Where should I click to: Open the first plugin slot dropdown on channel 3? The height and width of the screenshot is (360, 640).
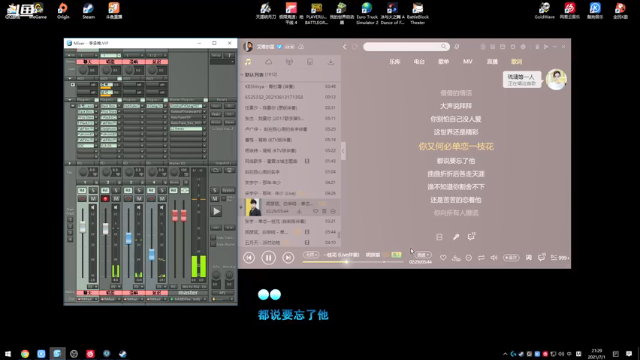click(142, 106)
